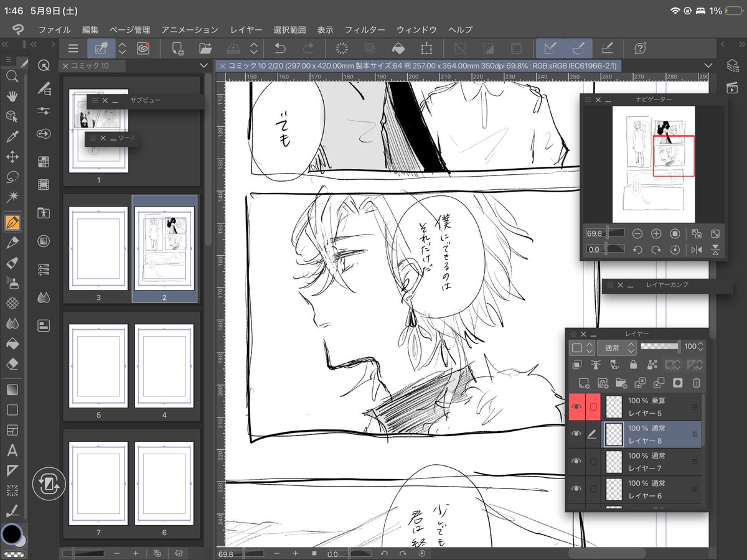Select the Eraser tool in toolbar
Viewport: 747px width, 560px height.
tap(12, 363)
